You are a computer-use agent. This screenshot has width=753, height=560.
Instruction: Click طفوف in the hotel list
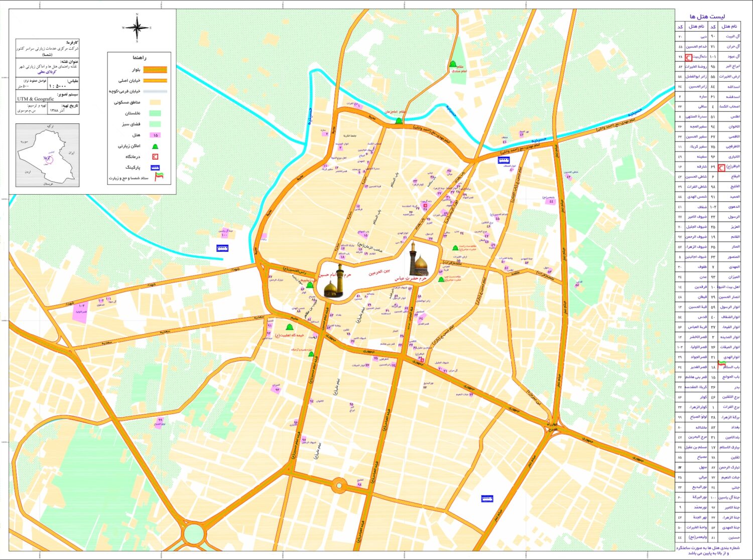point(702,267)
